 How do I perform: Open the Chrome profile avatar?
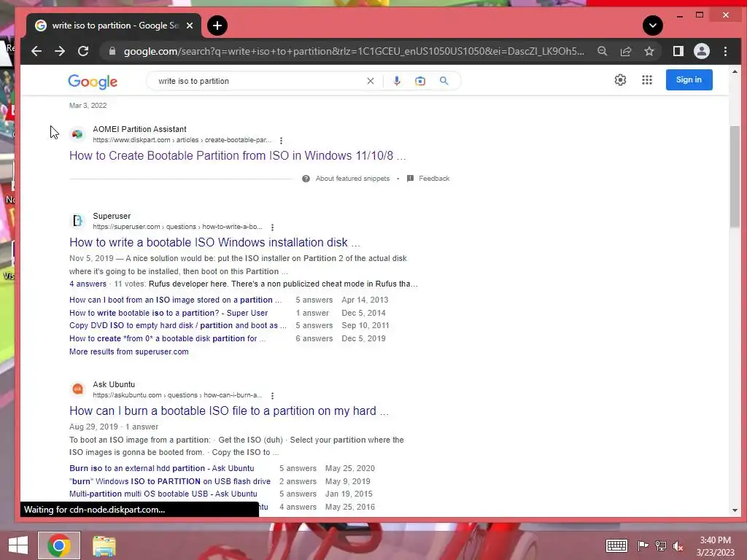click(702, 52)
